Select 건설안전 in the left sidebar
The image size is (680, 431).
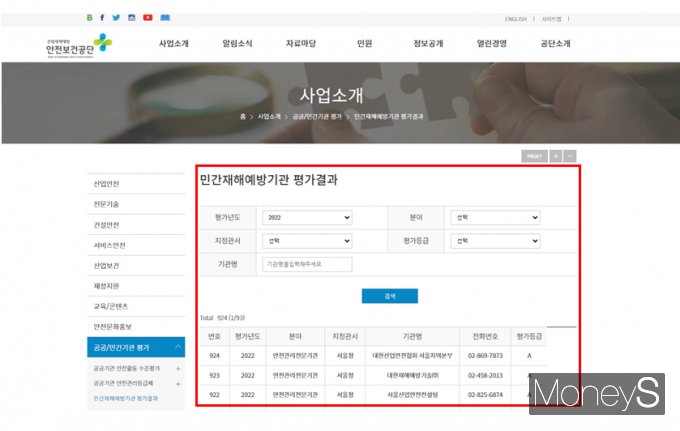pyautogui.click(x=136, y=225)
